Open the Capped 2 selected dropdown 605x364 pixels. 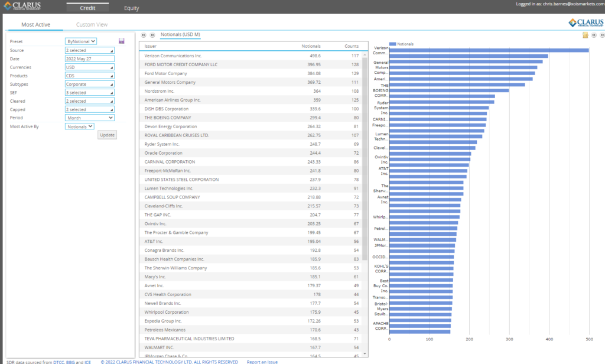pos(90,110)
